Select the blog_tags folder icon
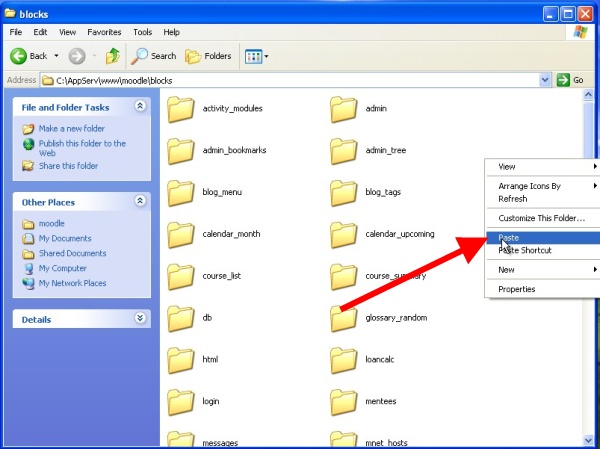This screenshot has height=449, width=600. [344, 193]
